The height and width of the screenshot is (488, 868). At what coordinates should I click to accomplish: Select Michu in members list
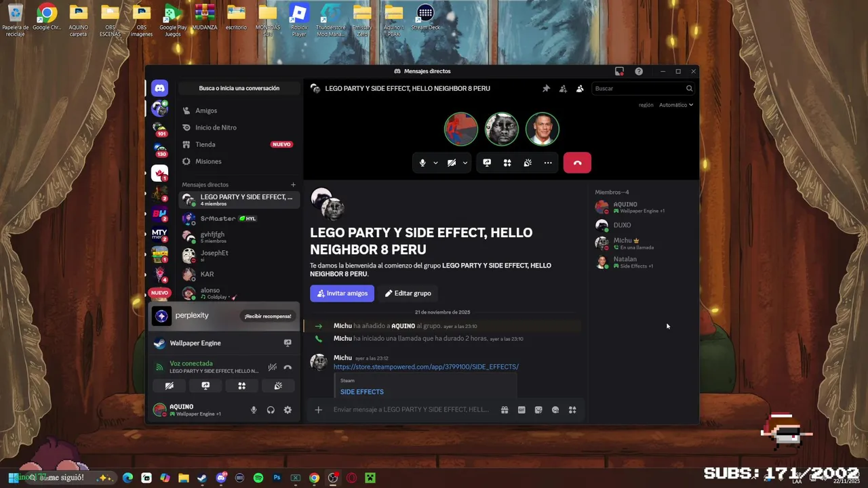pyautogui.click(x=644, y=243)
